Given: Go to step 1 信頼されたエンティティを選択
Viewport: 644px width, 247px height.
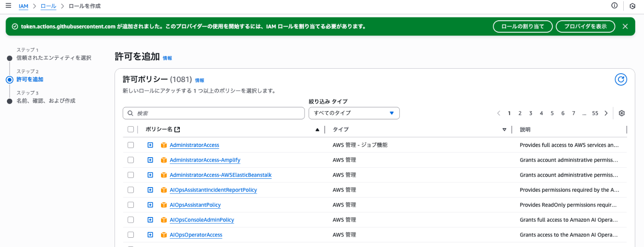Looking at the screenshot, I should [x=54, y=58].
